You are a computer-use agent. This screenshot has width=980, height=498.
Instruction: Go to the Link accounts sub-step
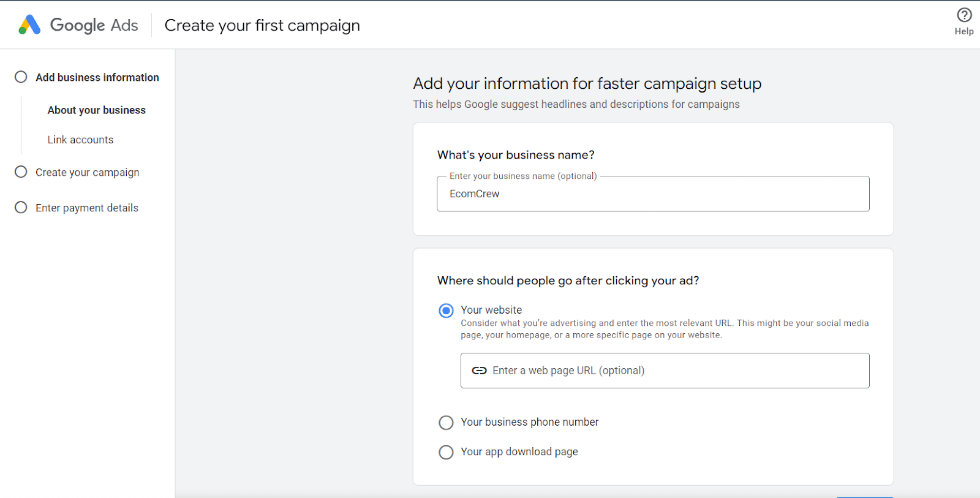pos(80,140)
